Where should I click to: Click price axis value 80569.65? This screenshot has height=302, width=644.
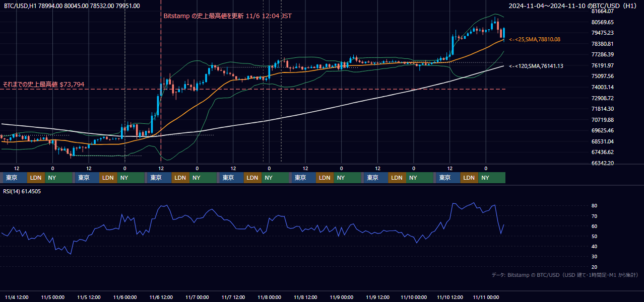pyautogui.click(x=603, y=22)
